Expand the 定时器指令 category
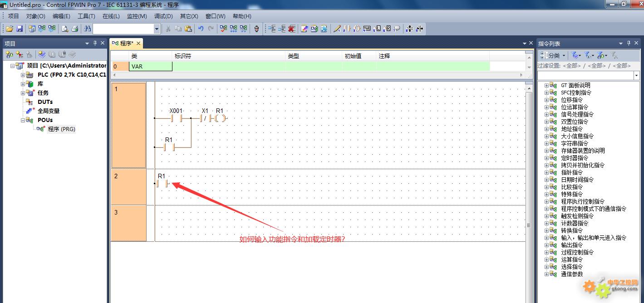This screenshot has width=644, height=303. [x=546, y=158]
